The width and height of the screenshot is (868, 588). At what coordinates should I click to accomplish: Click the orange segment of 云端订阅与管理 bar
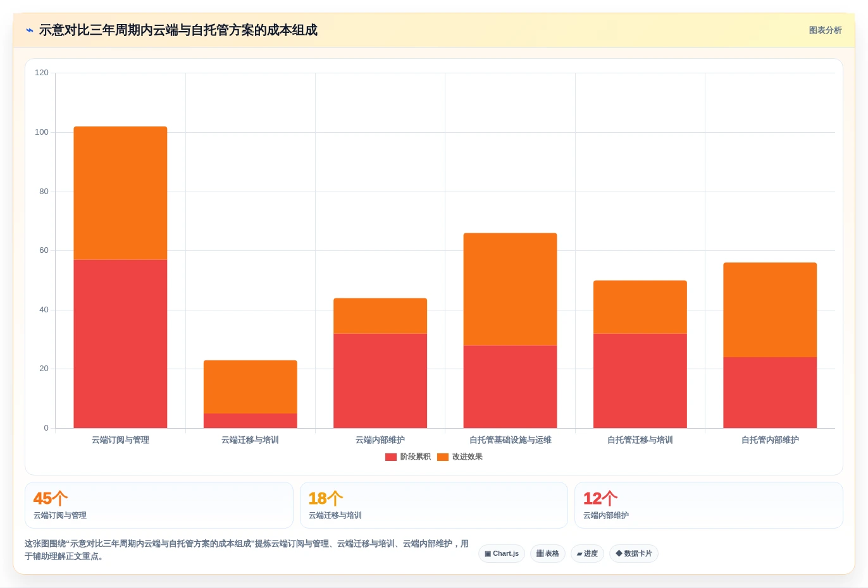[120, 193]
